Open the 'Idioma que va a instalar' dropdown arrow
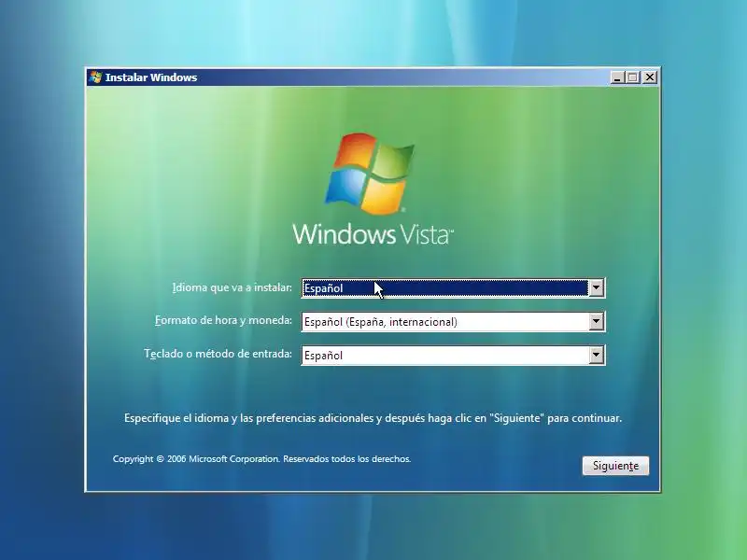This screenshot has width=747, height=560. pyautogui.click(x=596, y=287)
